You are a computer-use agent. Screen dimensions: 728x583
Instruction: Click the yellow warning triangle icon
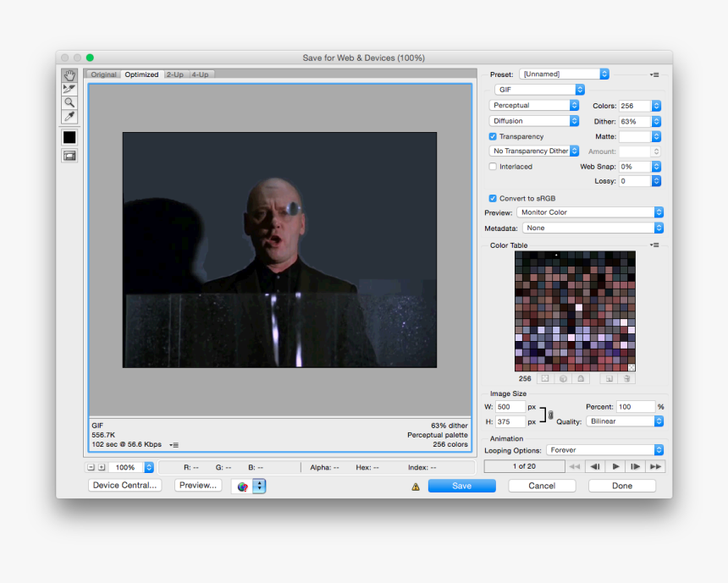tap(416, 487)
